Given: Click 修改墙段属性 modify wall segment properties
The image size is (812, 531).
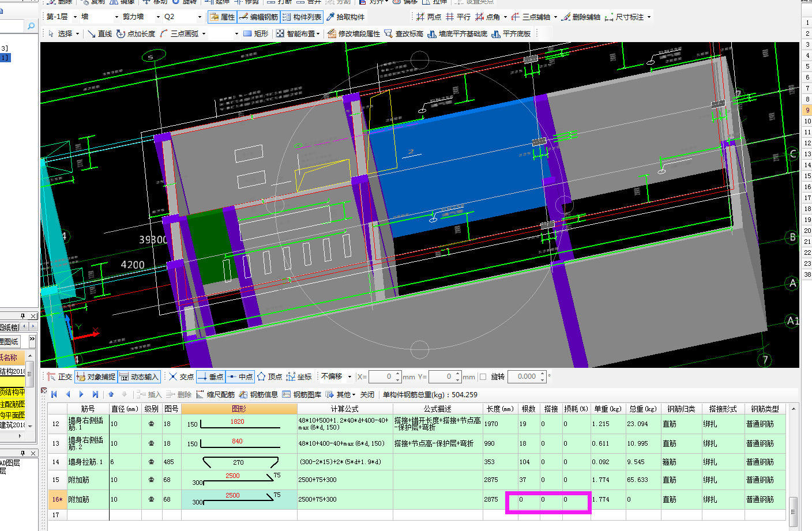Looking at the screenshot, I should point(354,33).
